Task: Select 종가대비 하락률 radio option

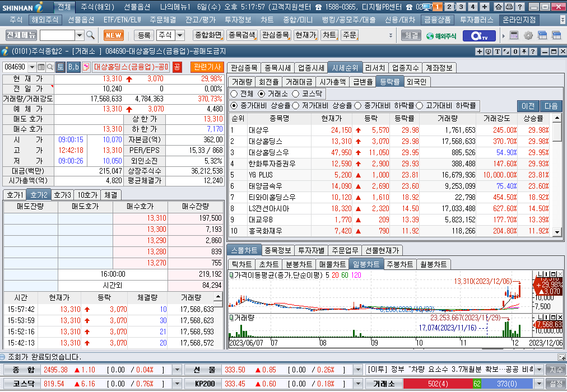Action: 358,105
